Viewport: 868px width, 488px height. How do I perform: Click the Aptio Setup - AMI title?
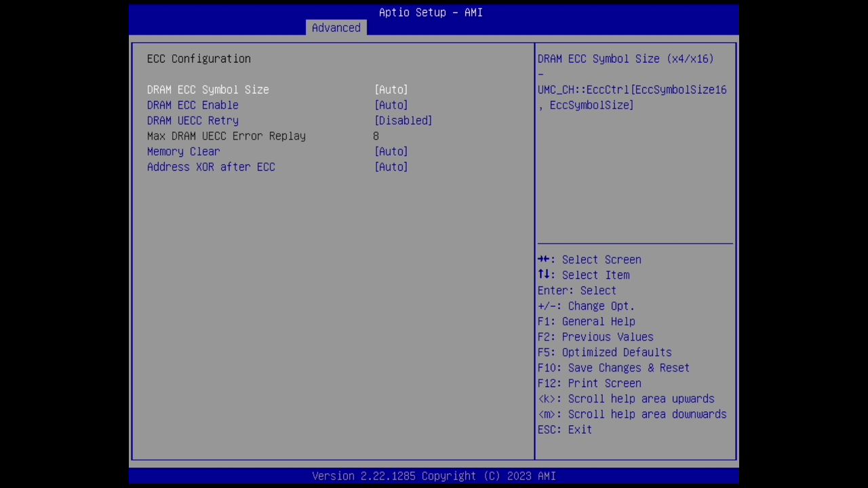[431, 12]
